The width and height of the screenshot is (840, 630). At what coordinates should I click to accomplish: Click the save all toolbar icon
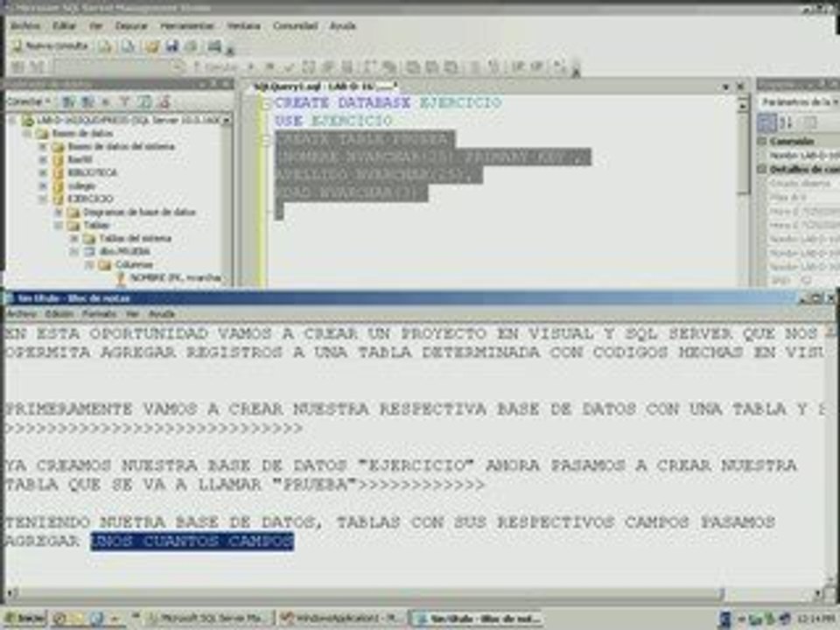pyautogui.click(x=192, y=46)
